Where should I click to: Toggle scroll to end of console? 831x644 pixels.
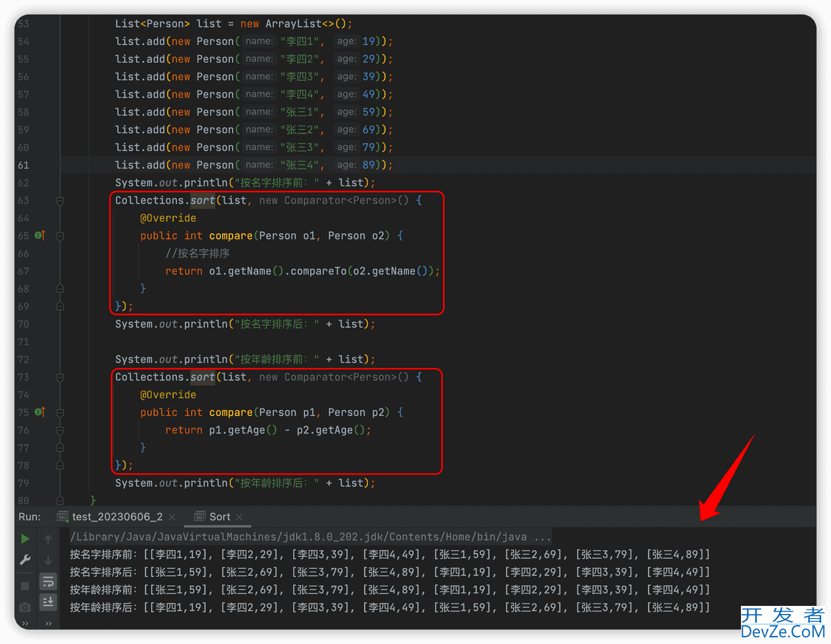(x=48, y=602)
